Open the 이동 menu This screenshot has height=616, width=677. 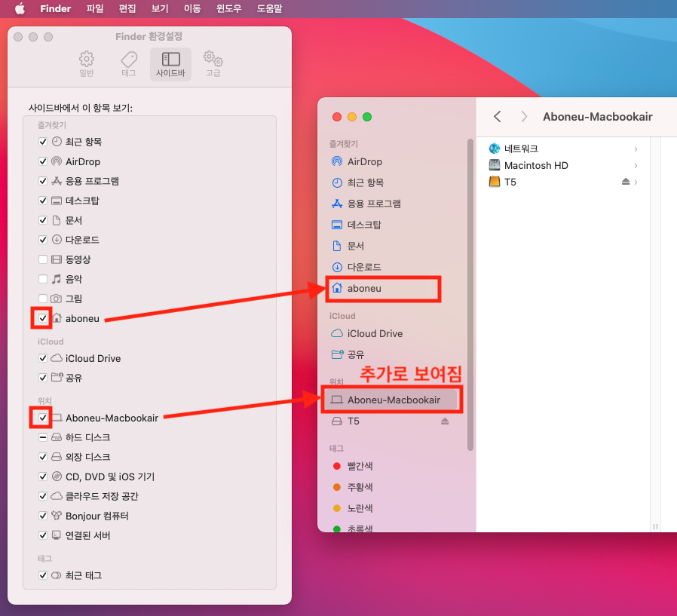pos(192,8)
